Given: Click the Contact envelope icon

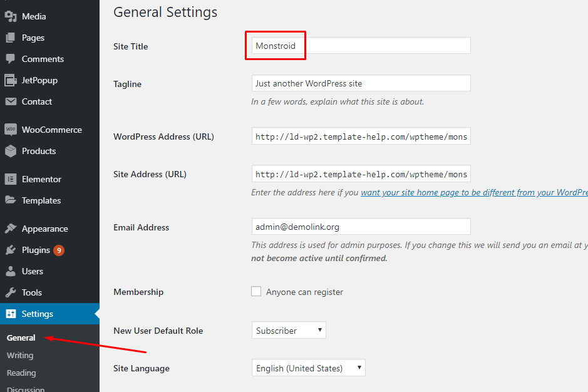Looking at the screenshot, I should click(11, 101).
